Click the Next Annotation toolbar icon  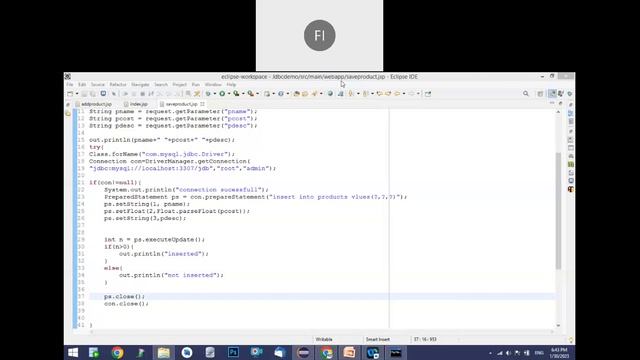(350, 94)
